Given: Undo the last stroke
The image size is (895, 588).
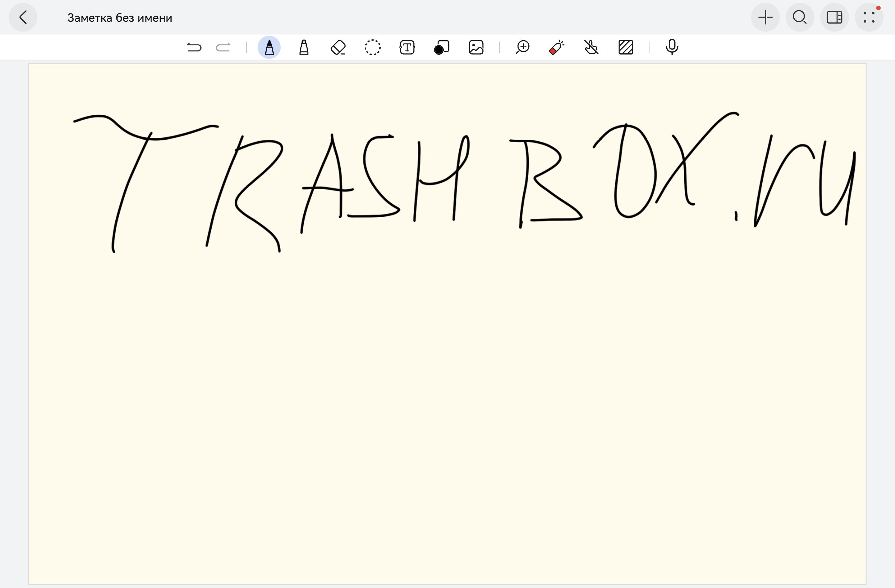Looking at the screenshot, I should point(194,47).
